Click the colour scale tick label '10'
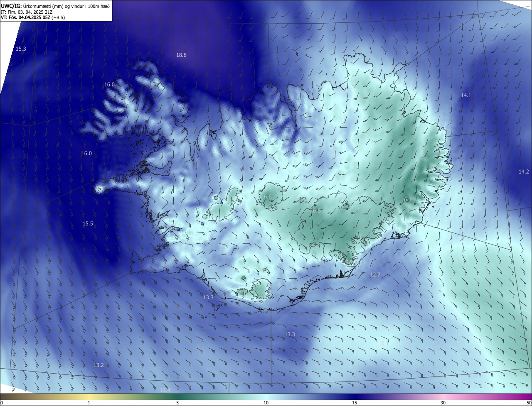Image resolution: width=532 pixels, height=406 pixels. click(266, 403)
